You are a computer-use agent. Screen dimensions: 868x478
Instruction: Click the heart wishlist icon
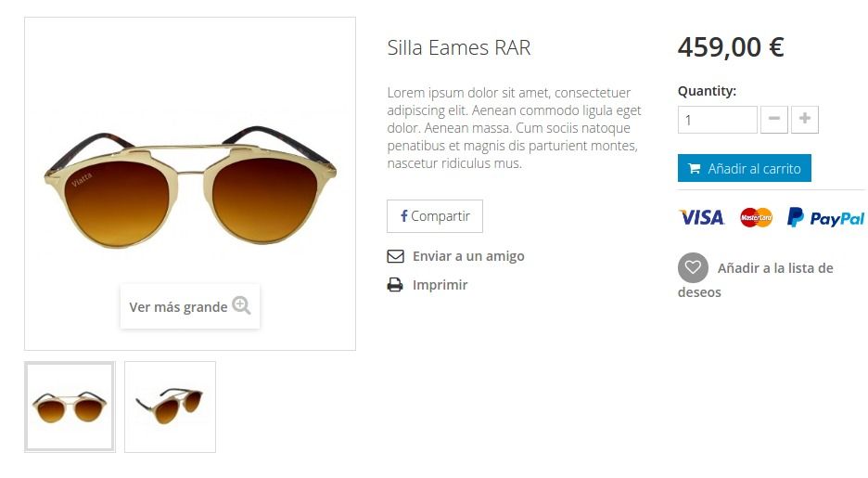(693, 267)
